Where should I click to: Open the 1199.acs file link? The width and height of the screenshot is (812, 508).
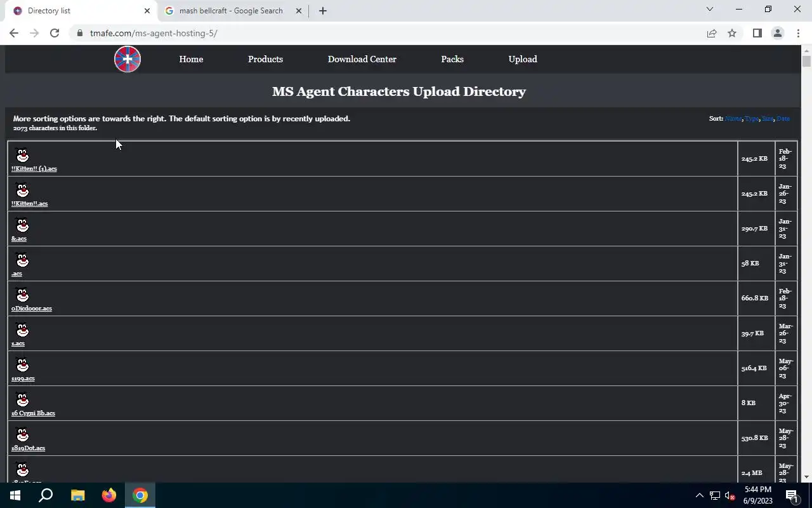(x=23, y=378)
